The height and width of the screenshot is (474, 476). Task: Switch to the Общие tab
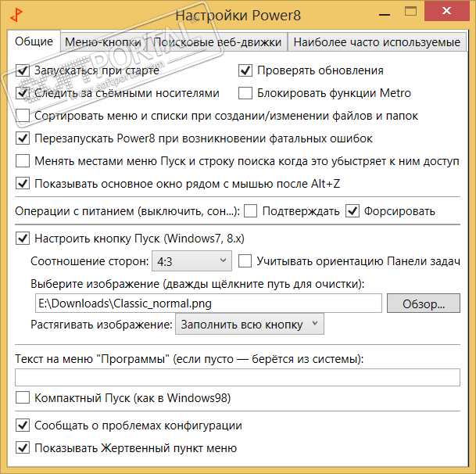pos(34,41)
